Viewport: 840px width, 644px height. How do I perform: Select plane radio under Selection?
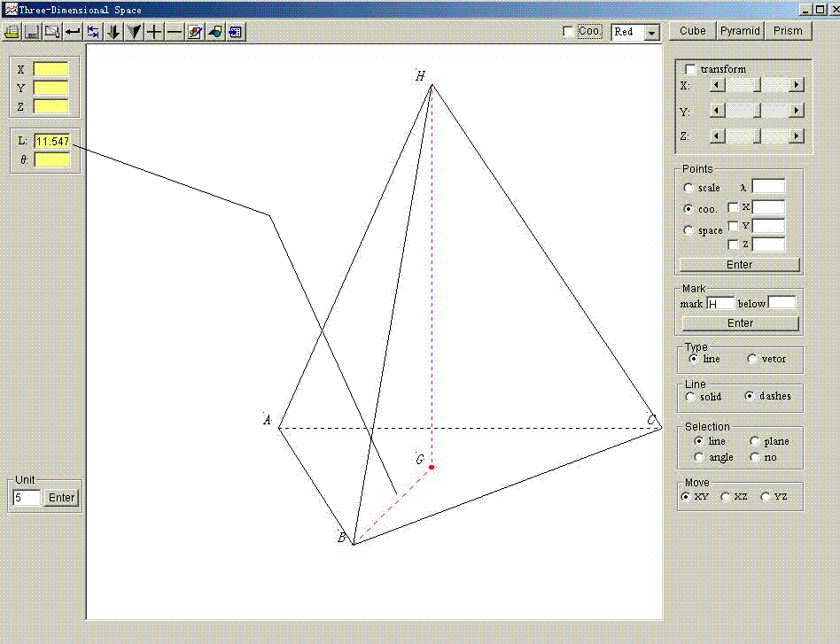click(x=755, y=441)
